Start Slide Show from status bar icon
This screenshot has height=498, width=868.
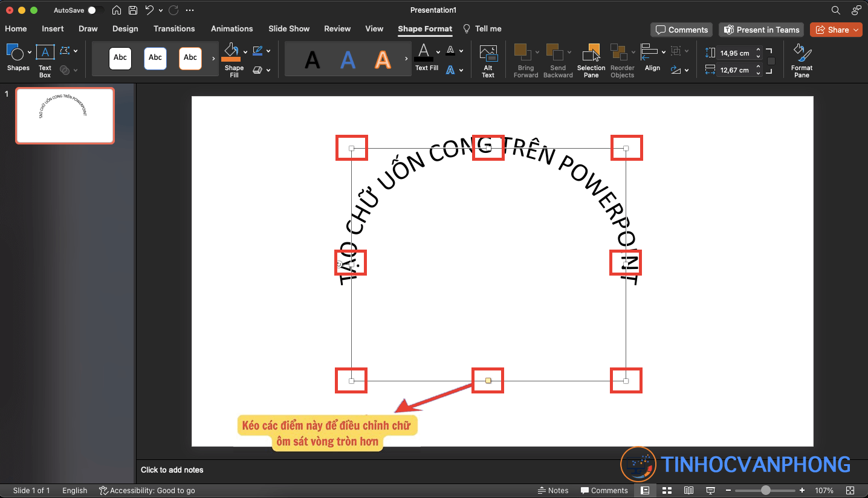click(x=710, y=490)
